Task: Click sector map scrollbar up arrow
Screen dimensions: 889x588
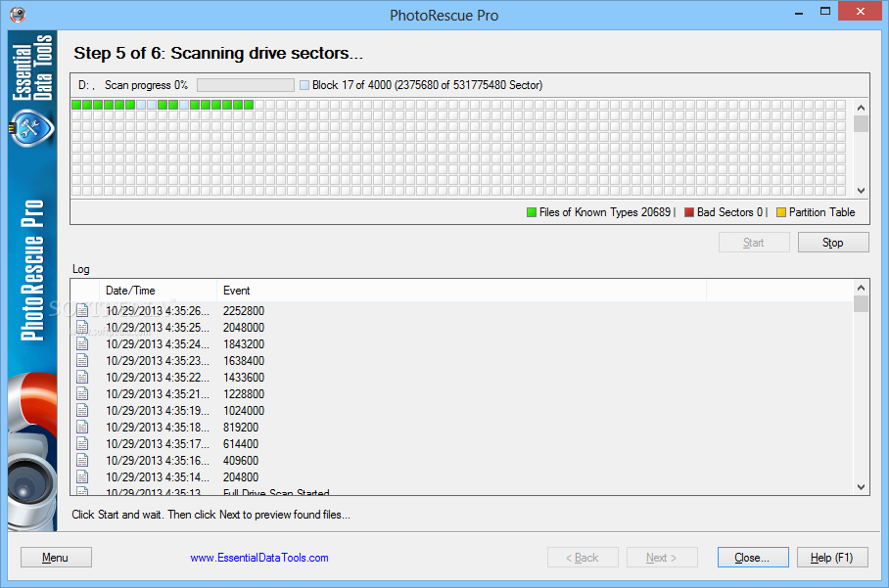Action: (x=862, y=108)
